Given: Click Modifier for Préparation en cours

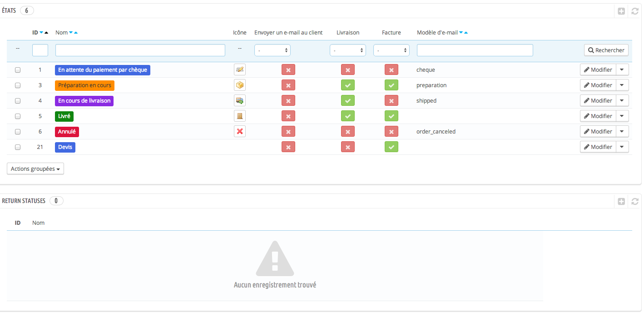Looking at the screenshot, I should 598,85.
